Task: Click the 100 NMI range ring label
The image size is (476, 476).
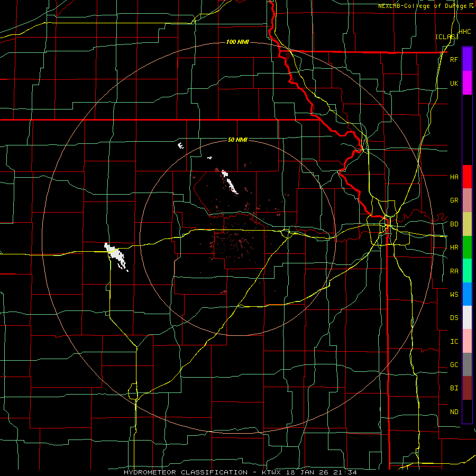Action: [237, 42]
